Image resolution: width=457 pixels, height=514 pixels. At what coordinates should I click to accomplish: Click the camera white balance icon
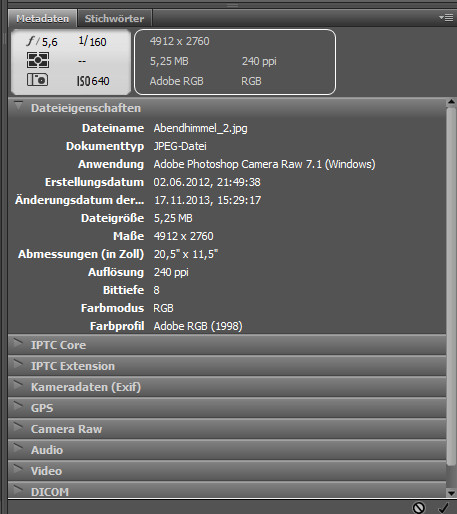coord(37,80)
